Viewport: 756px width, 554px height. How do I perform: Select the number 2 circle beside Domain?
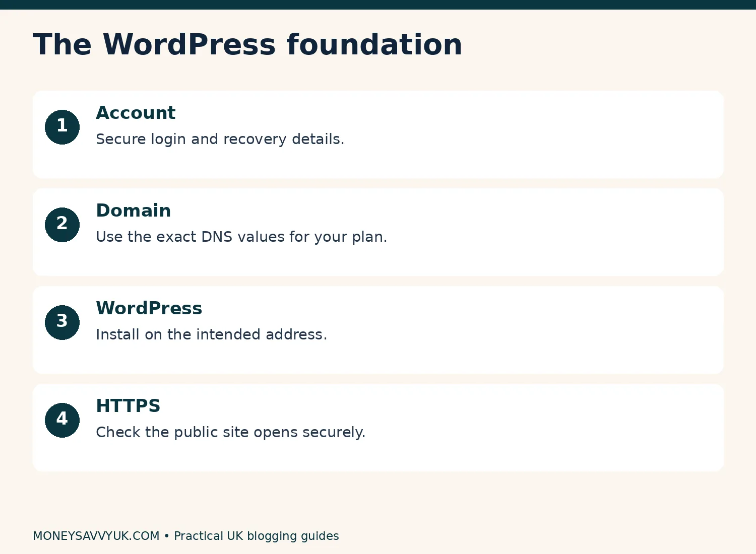pyautogui.click(x=62, y=225)
